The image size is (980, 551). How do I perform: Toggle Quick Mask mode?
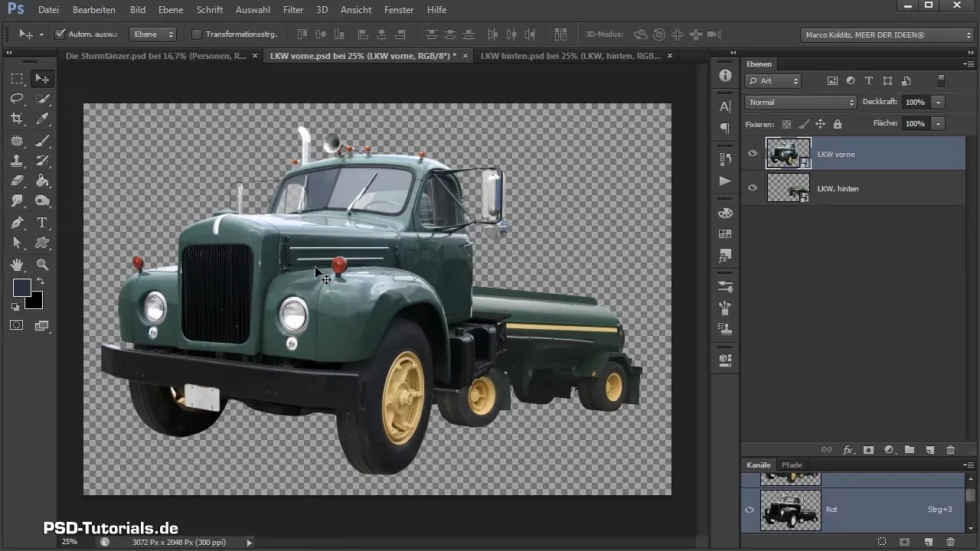click(17, 325)
